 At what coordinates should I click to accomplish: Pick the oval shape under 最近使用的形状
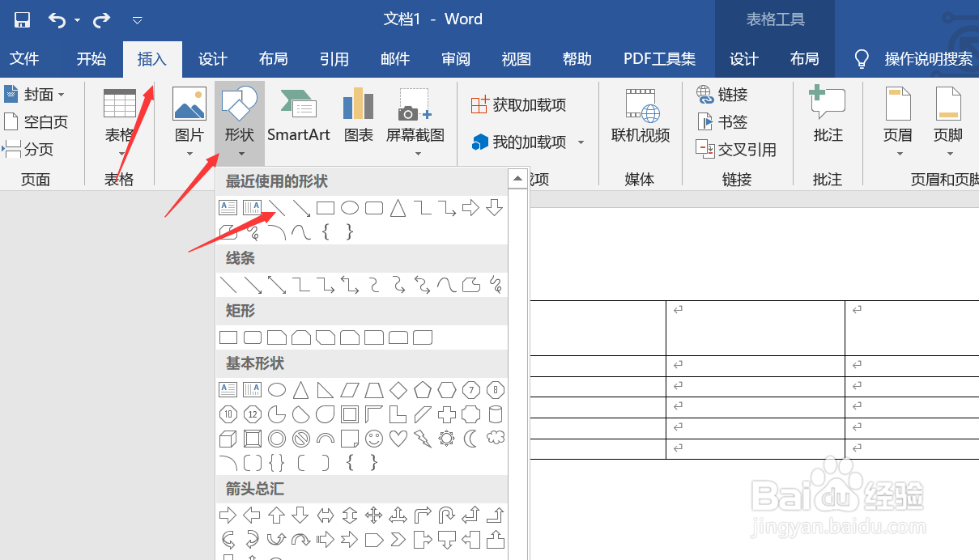(x=349, y=208)
